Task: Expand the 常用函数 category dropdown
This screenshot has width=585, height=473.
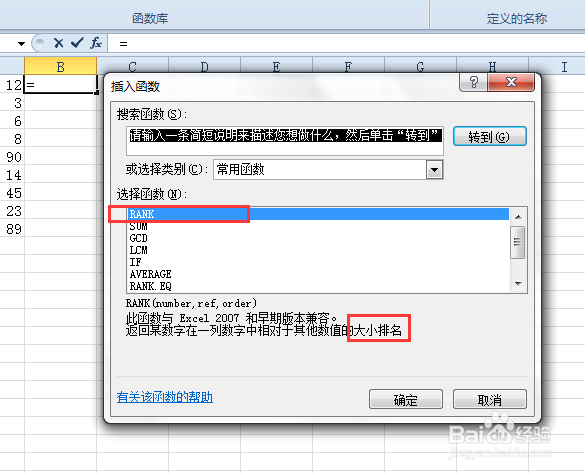Action: point(434,170)
